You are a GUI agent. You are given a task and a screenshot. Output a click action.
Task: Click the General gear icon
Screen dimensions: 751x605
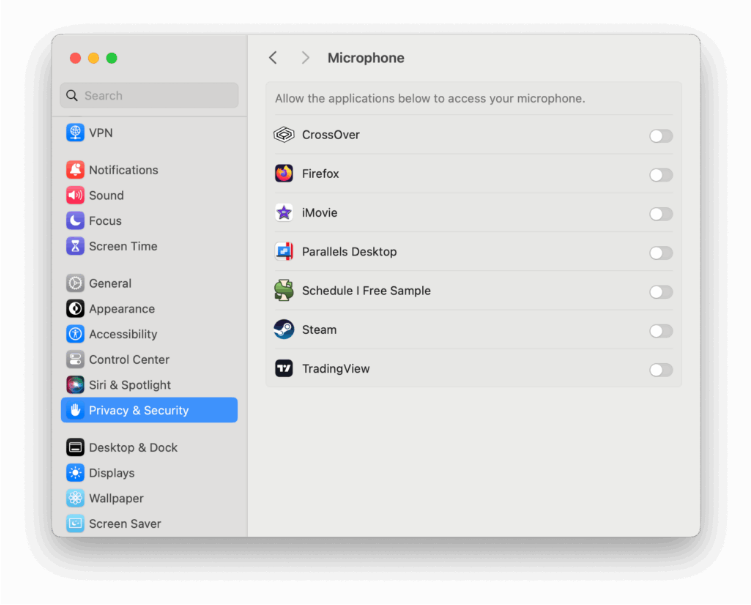point(75,283)
